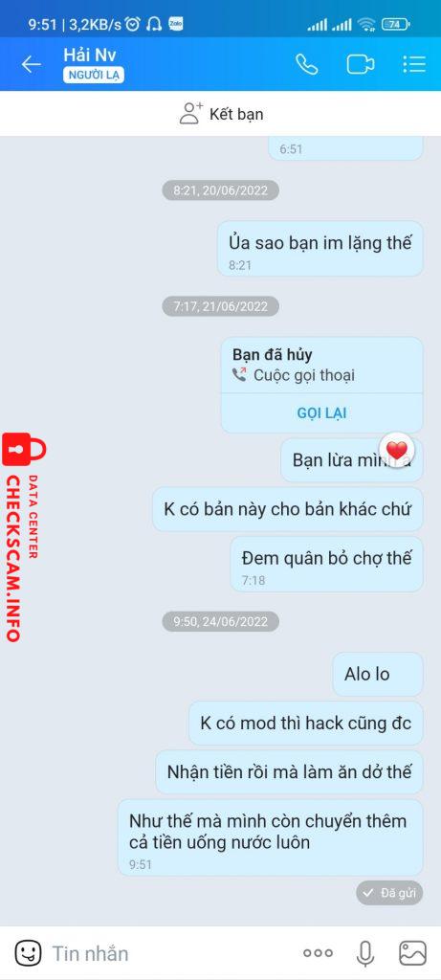Open the chat options list icon

click(x=414, y=64)
